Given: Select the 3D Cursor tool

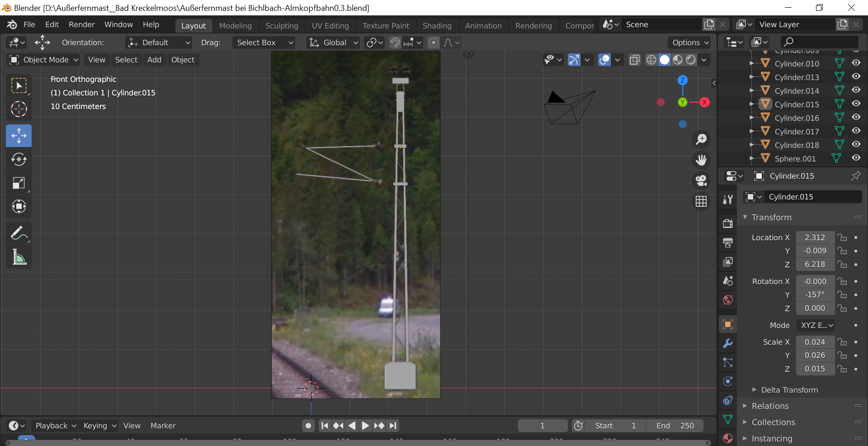Looking at the screenshot, I should 19,109.
